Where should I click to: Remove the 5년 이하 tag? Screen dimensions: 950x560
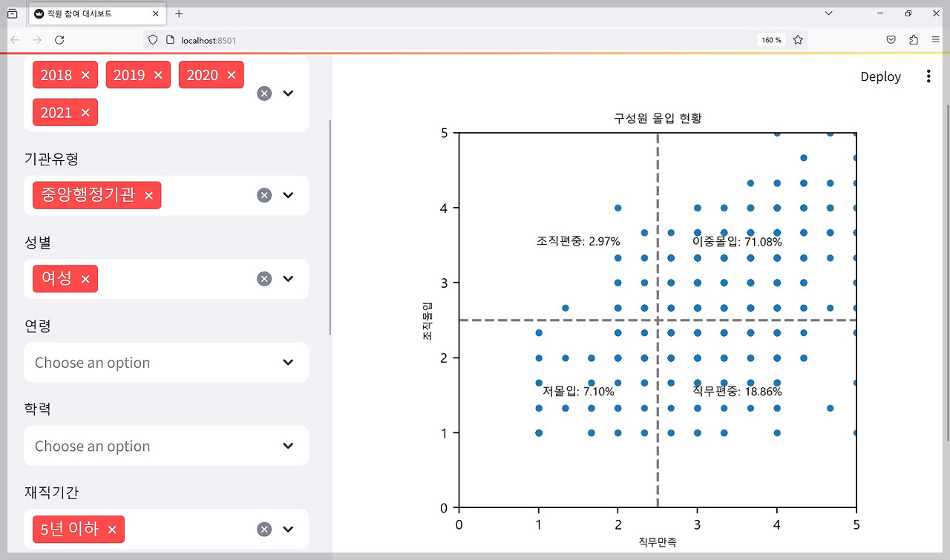[x=112, y=529]
